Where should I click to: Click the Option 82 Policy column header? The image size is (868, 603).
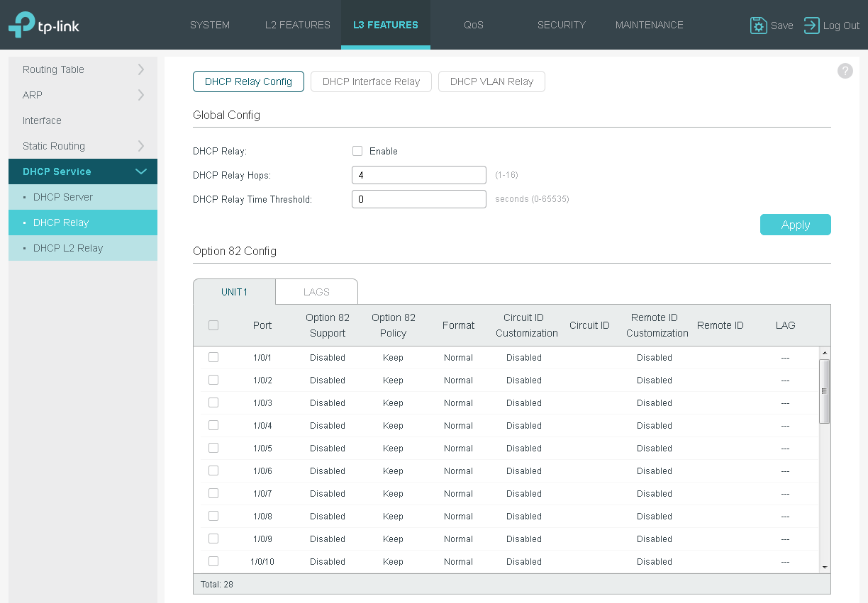coord(394,325)
